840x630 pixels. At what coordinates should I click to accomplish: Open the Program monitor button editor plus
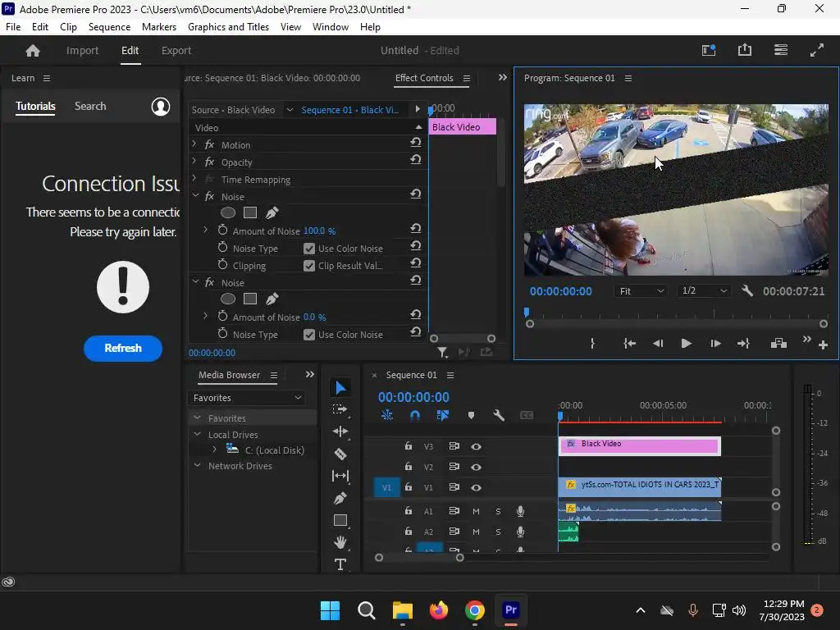(x=824, y=345)
